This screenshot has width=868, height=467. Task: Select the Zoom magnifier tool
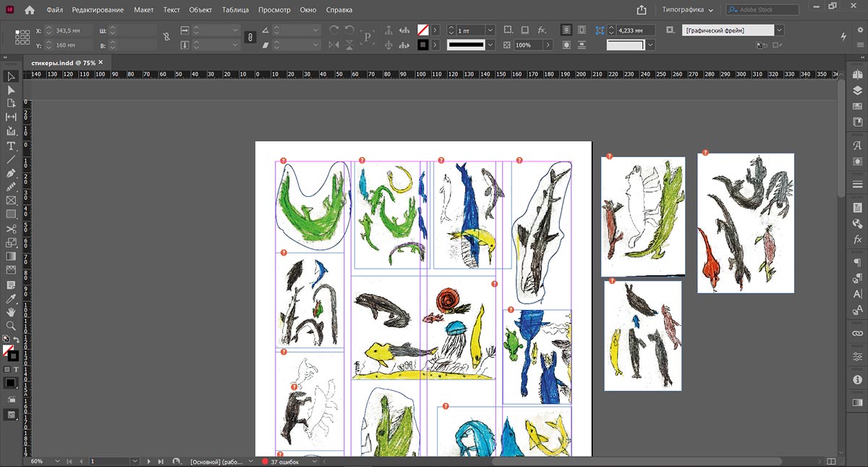(11, 326)
